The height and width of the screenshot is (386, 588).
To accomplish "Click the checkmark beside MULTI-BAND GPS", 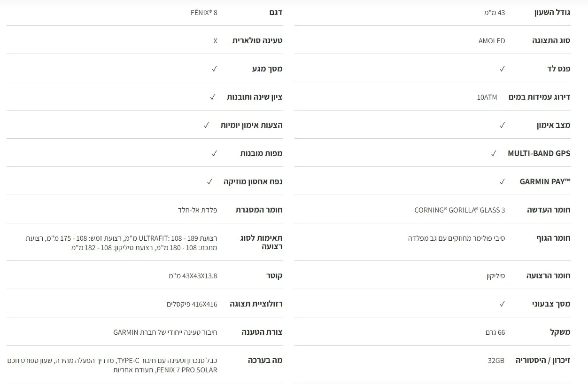I will (x=494, y=153).
